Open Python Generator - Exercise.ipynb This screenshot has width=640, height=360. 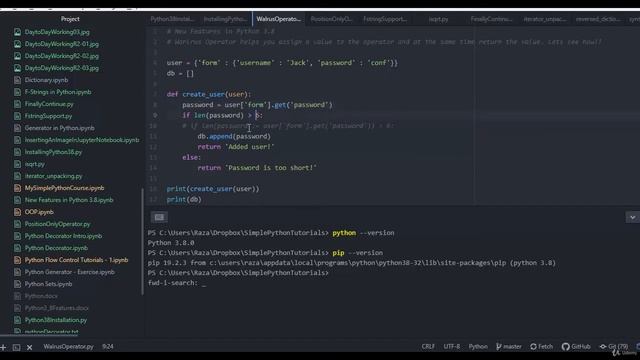pyautogui.click(x=69, y=272)
